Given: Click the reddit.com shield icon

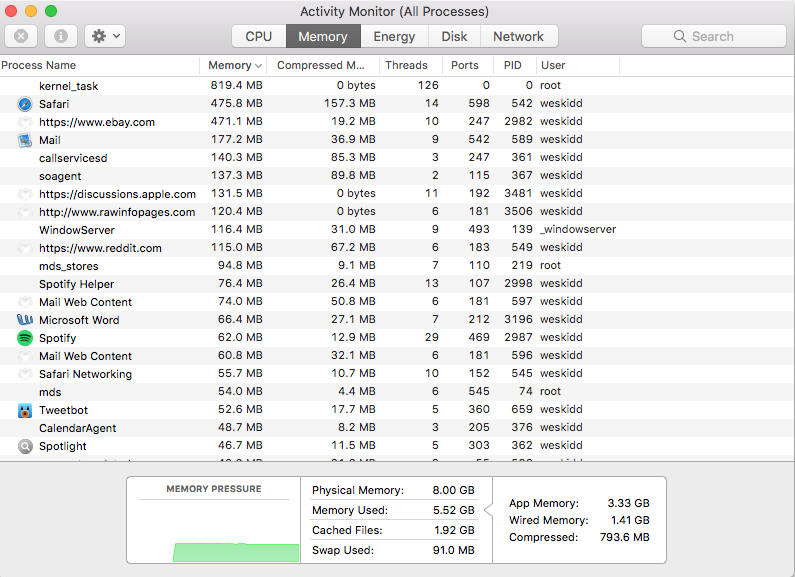Looking at the screenshot, I should pyautogui.click(x=25, y=248).
